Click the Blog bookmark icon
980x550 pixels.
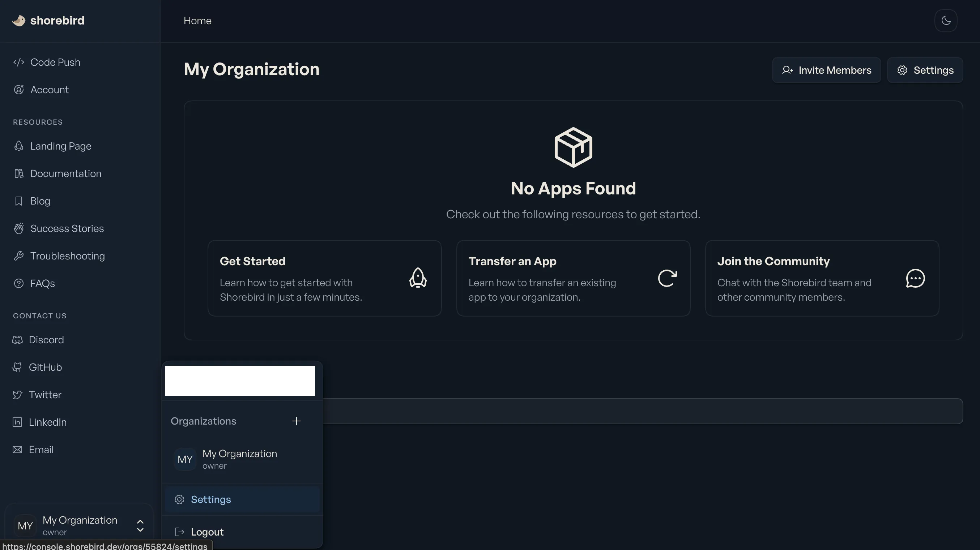tap(19, 201)
